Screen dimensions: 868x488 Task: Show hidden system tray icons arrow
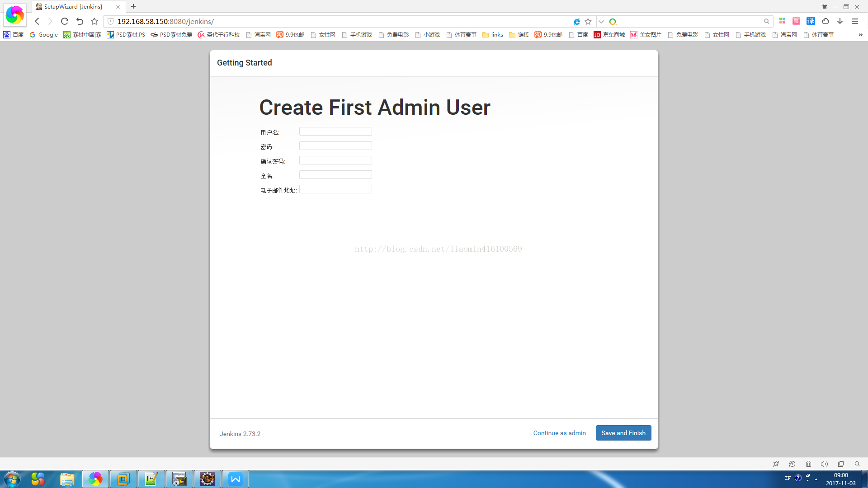point(816,479)
